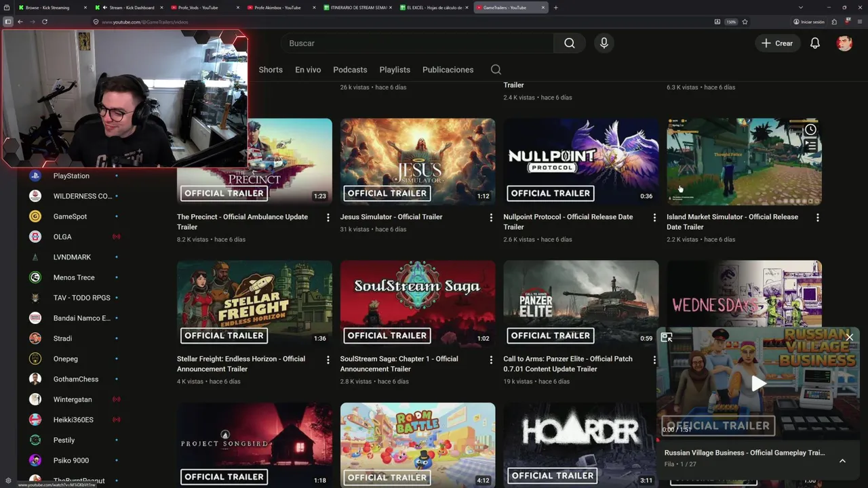
Task: Open Stellar Freight thumbnail
Action: pos(254,304)
